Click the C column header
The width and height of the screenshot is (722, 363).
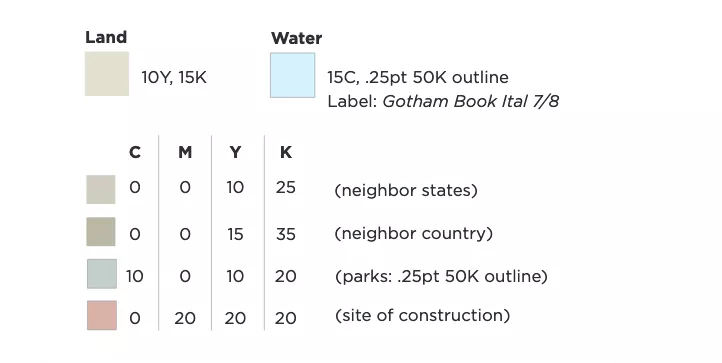pyautogui.click(x=135, y=152)
